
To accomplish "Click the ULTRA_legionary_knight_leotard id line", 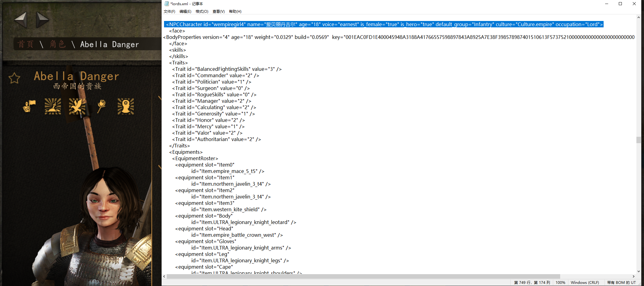I will tap(244, 222).
